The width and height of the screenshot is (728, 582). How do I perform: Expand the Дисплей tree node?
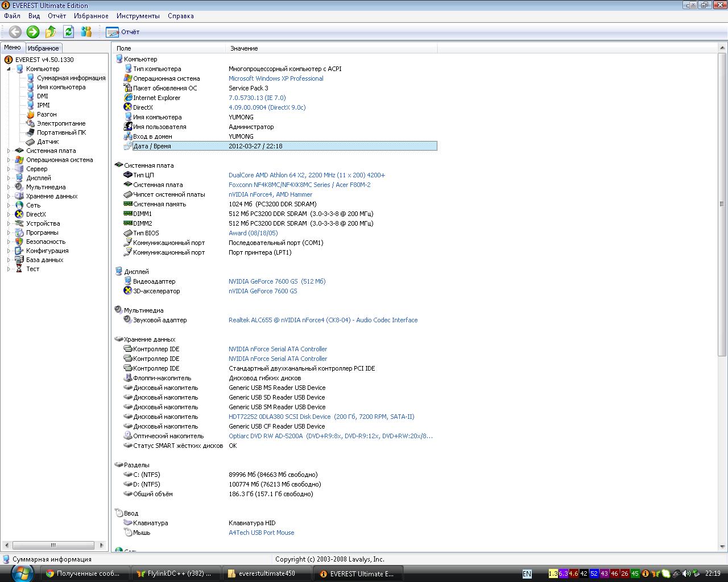point(9,178)
